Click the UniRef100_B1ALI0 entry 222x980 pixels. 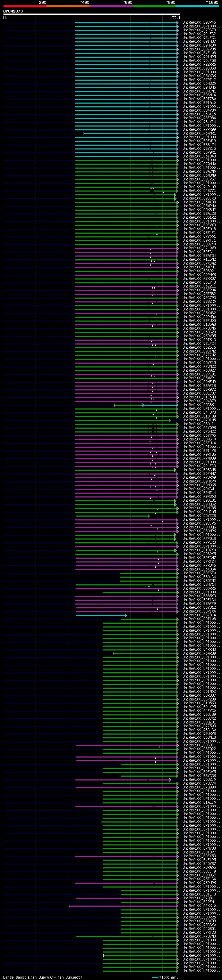199,803
